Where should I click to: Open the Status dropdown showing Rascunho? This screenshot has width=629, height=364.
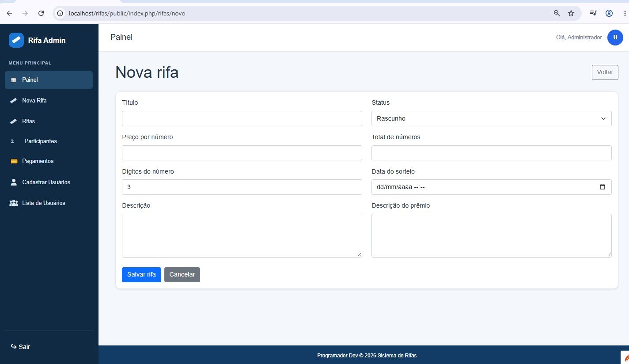pos(492,118)
